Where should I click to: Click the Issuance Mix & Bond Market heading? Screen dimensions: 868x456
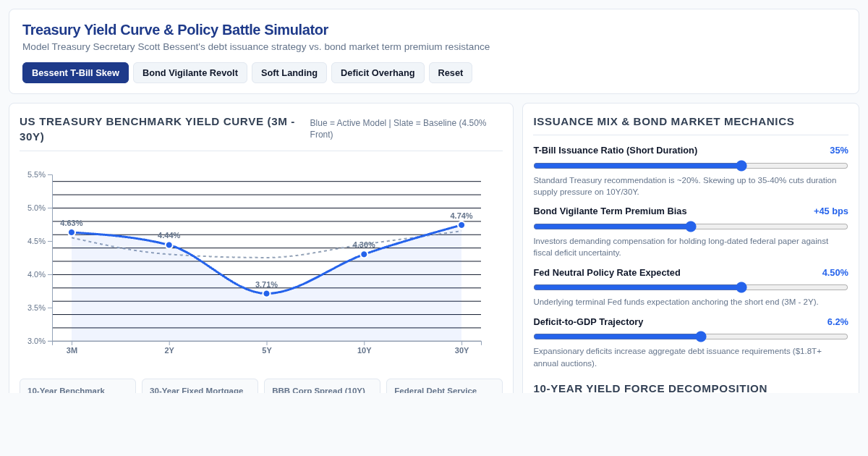pos(664,122)
